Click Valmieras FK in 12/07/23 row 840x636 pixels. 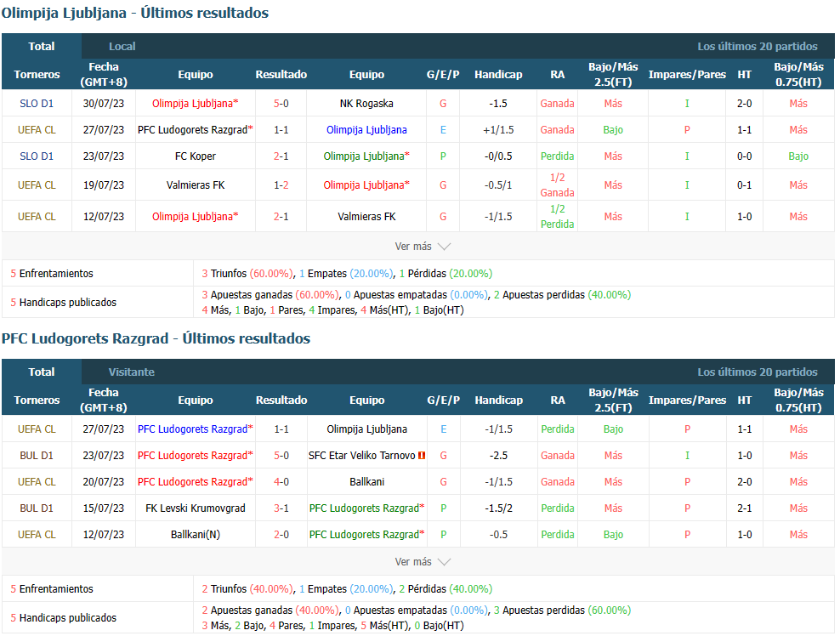[366, 217]
